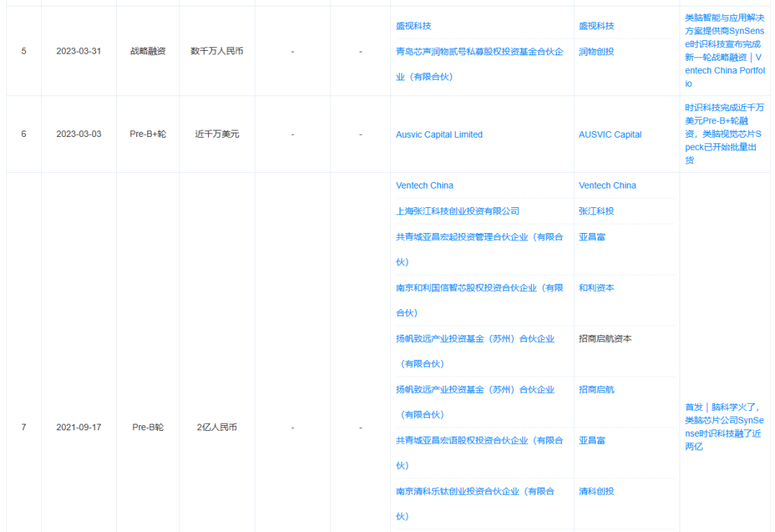Click the 战略融资 round cell
Image resolution: width=775 pixels, height=532 pixels.
point(148,51)
